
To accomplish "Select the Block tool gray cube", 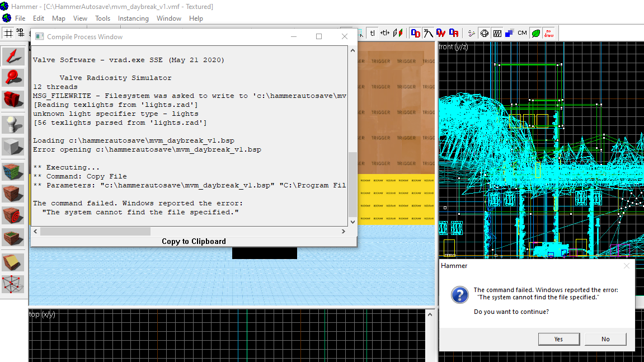I will click(x=13, y=147).
